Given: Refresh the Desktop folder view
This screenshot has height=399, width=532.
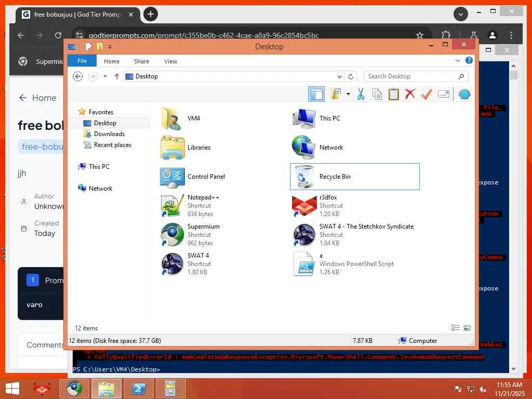Looking at the screenshot, I should pyautogui.click(x=351, y=76).
